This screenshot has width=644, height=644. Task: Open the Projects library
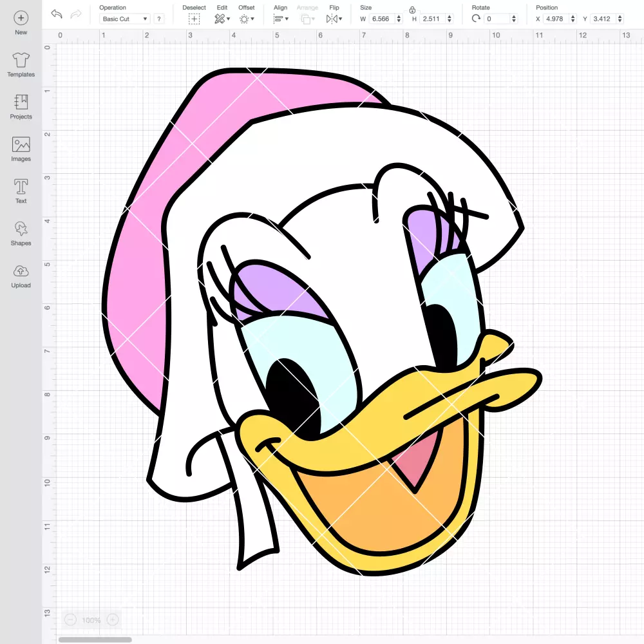tap(21, 107)
